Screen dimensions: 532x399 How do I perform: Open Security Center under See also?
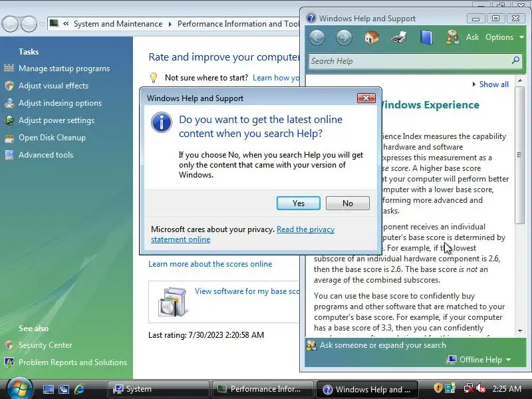coord(45,345)
